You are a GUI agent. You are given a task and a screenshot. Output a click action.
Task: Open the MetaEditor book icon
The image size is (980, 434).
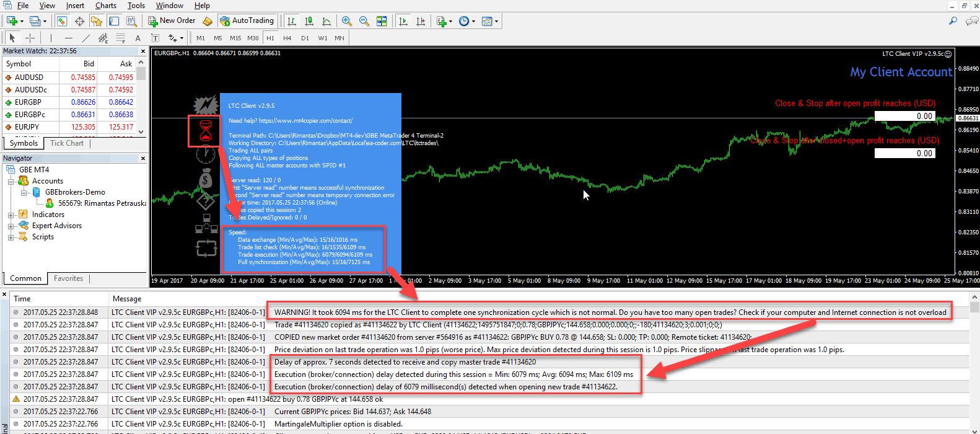coord(208,21)
